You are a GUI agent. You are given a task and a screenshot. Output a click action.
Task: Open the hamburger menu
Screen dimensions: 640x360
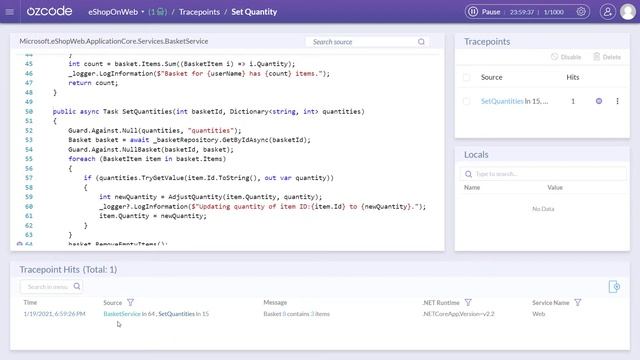point(9,12)
